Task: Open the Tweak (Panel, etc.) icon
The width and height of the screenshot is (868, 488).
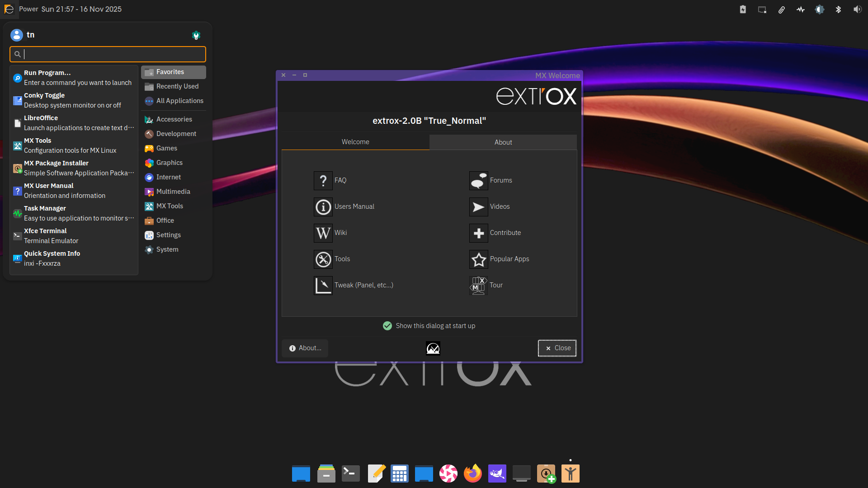Action: click(323, 285)
